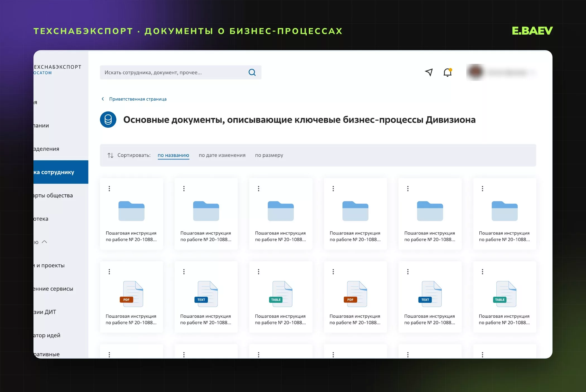Collapse the sidebar section chevron
The width and height of the screenshot is (586, 392).
click(44, 242)
